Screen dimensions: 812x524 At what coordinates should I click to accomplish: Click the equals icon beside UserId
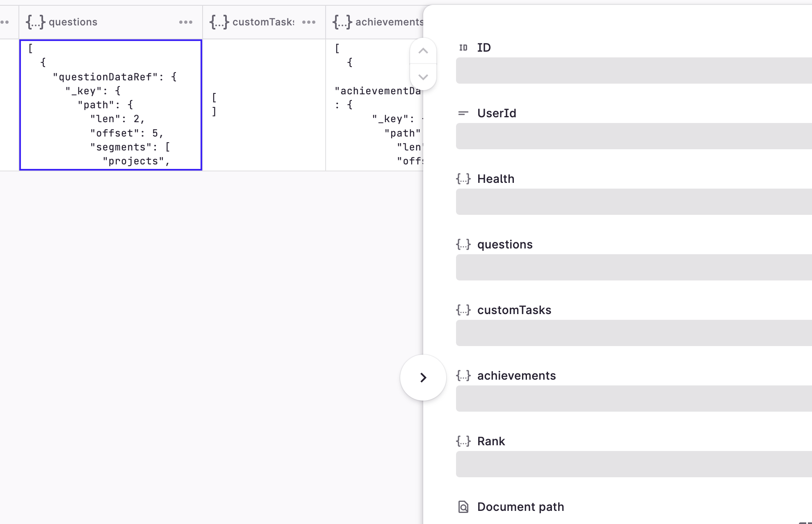click(x=463, y=113)
